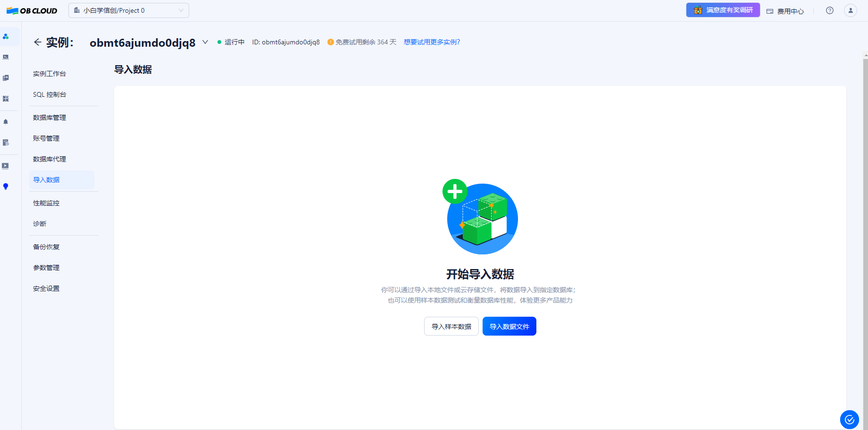
Task: Open the help question mark icon
Action: [830, 10]
